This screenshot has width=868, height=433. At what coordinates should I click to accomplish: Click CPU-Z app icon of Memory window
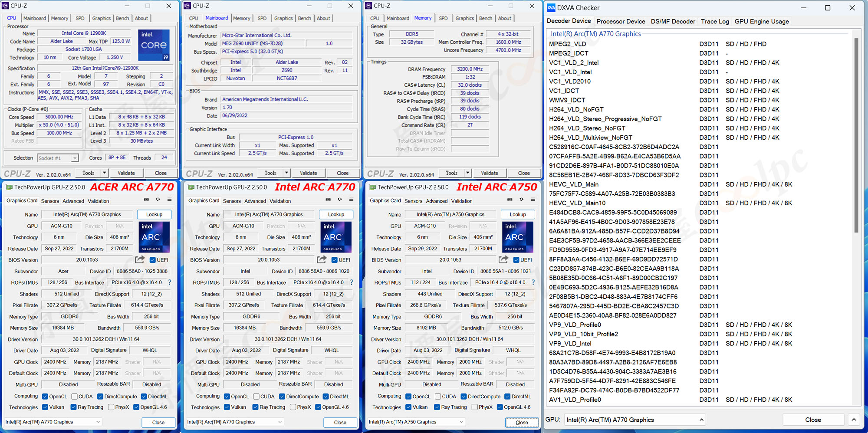(x=369, y=6)
